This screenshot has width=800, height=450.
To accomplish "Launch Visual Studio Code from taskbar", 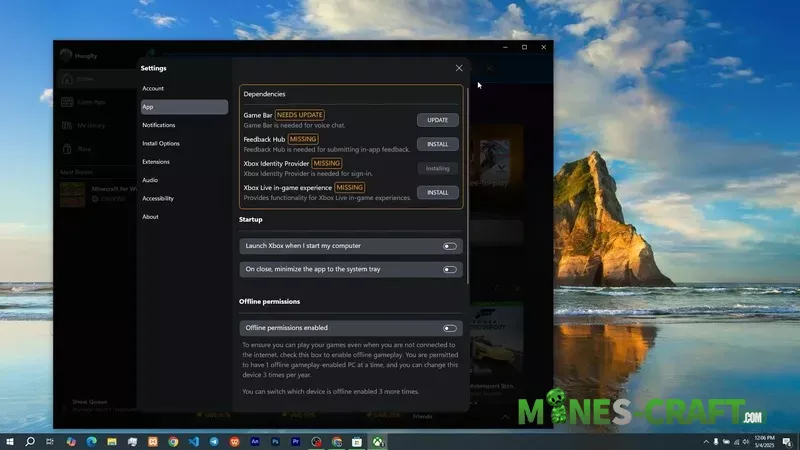I will [193, 441].
